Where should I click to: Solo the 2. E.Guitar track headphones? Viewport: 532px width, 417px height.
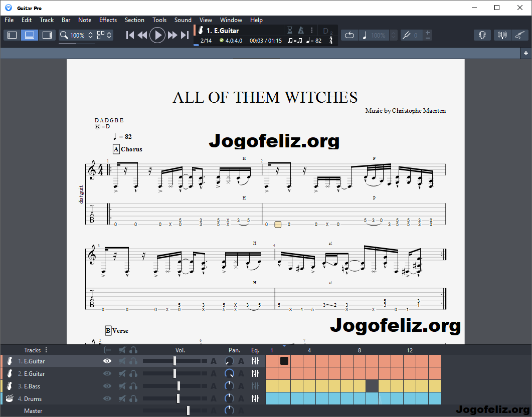(x=133, y=373)
